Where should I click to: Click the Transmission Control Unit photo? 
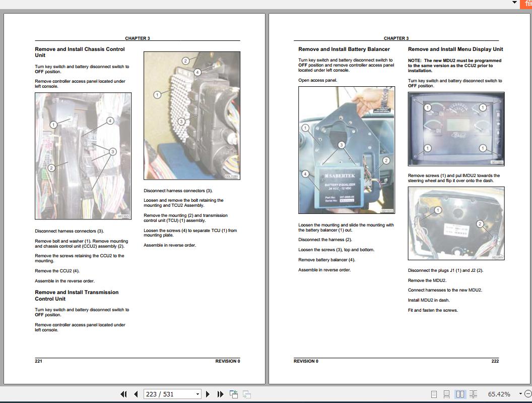(192, 116)
